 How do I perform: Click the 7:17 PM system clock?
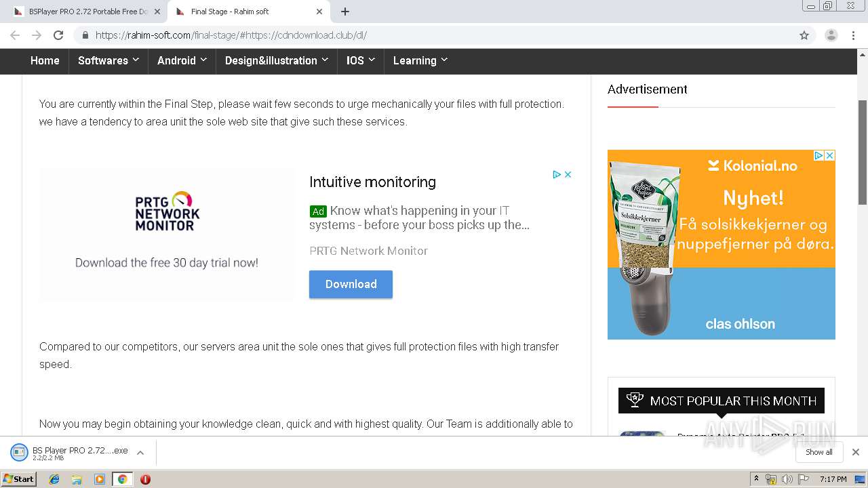coord(833,479)
